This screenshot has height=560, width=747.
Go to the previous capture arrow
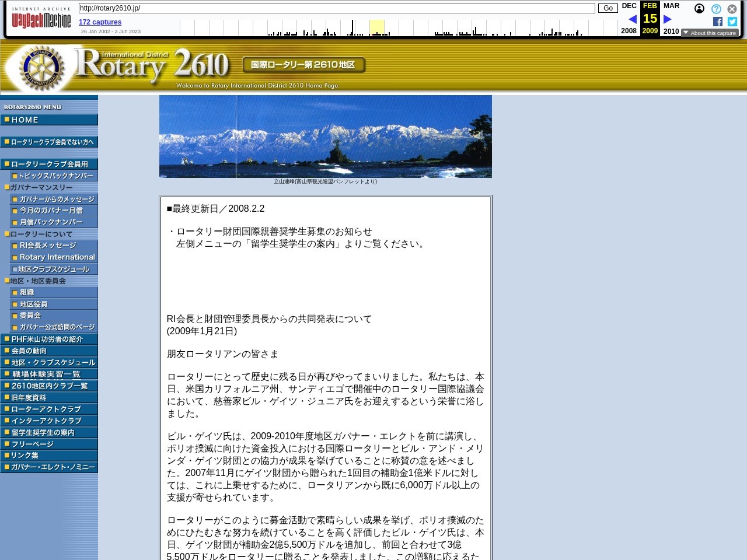(x=633, y=19)
